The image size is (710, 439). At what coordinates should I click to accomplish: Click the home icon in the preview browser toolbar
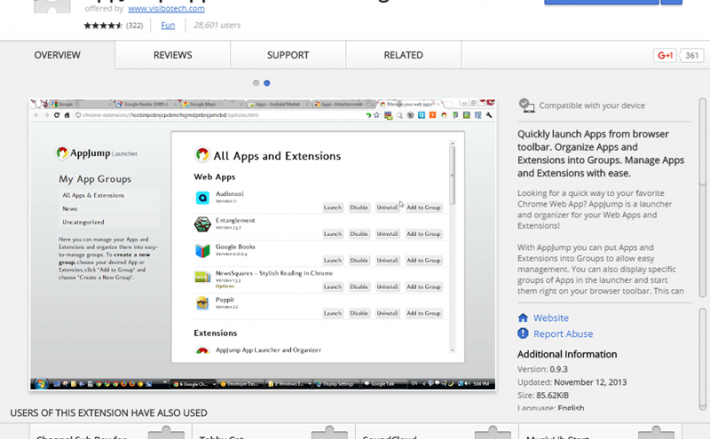[67, 115]
